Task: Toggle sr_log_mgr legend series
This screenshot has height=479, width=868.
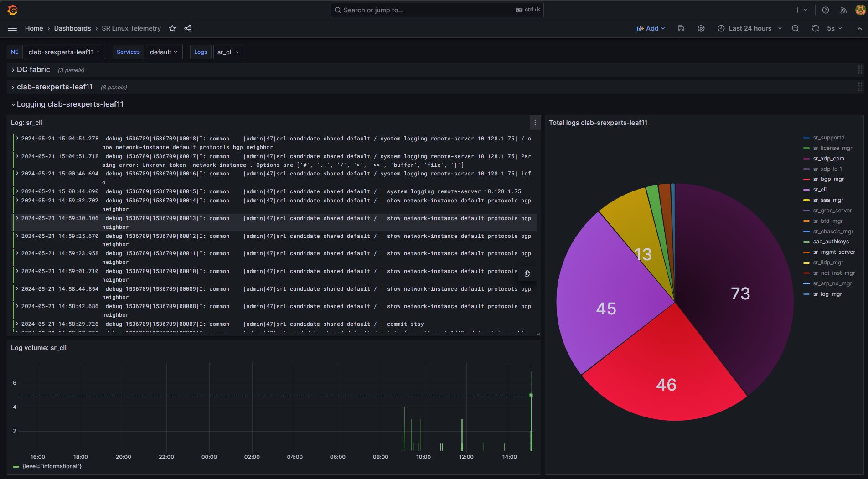Action: tap(827, 294)
